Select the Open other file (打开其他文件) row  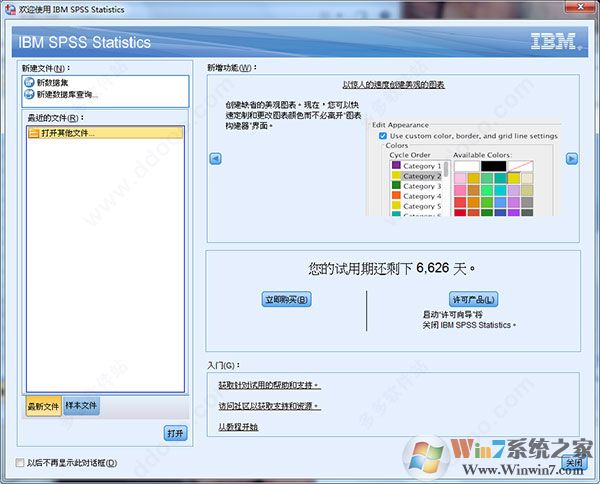(105, 133)
